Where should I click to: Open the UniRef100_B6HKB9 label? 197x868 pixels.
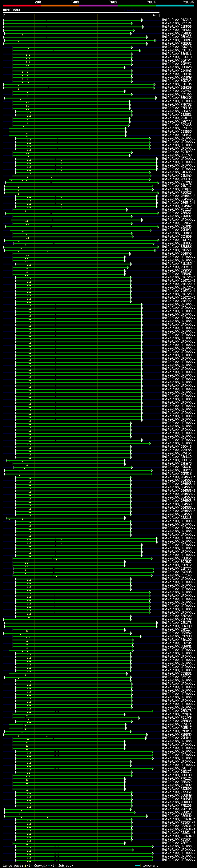pos(177,88)
